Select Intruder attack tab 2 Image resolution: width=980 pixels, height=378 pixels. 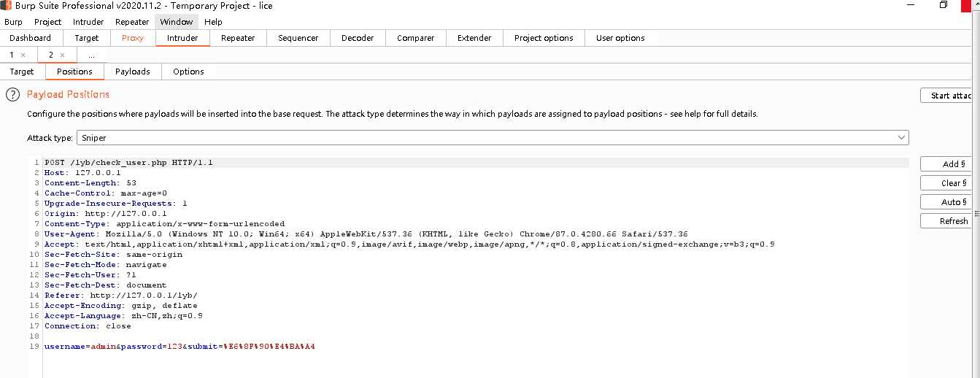tap(51, 55)
